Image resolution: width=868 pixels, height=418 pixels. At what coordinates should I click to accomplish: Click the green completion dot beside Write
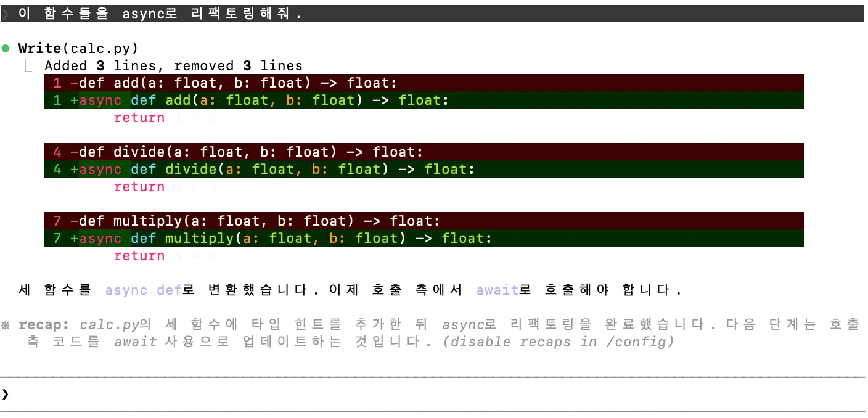click(6, 47)
